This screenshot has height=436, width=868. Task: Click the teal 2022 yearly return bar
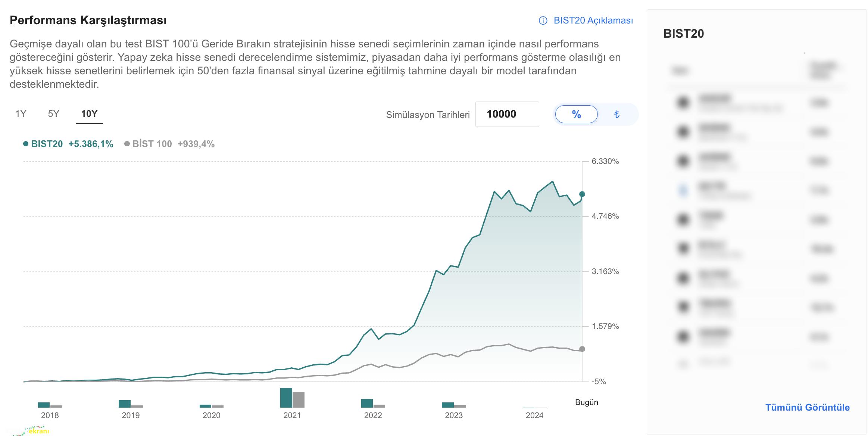click(x=367, y=403)
